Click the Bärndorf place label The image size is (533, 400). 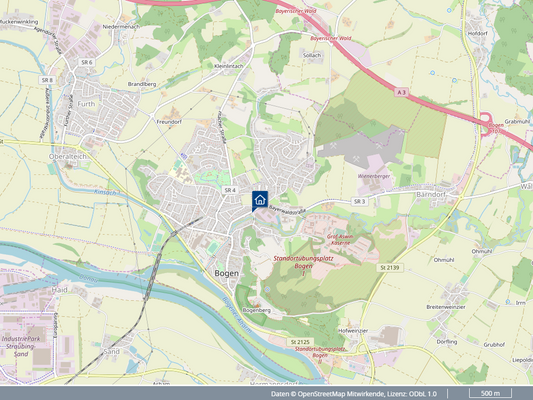click(430, 194)
